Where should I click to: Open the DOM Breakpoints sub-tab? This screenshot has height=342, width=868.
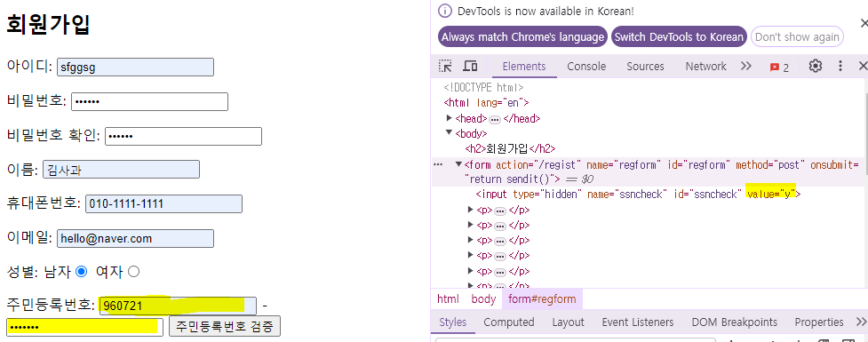click(x=734, y=322)
